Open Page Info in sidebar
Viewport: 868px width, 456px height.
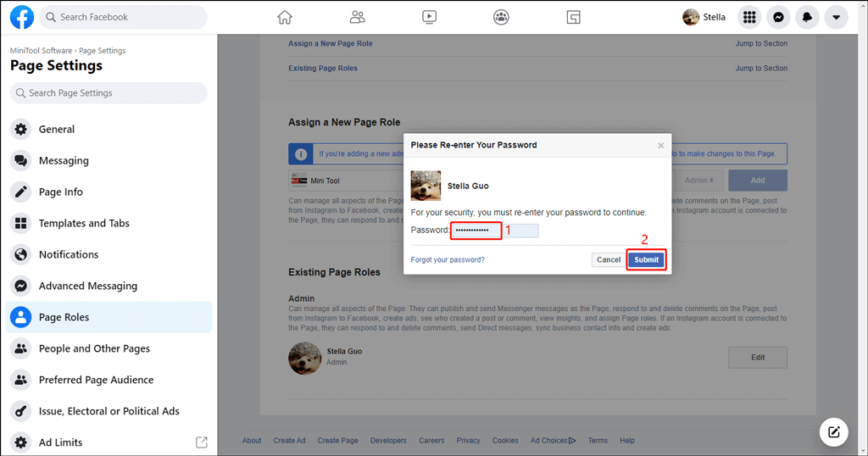point(108,192)
